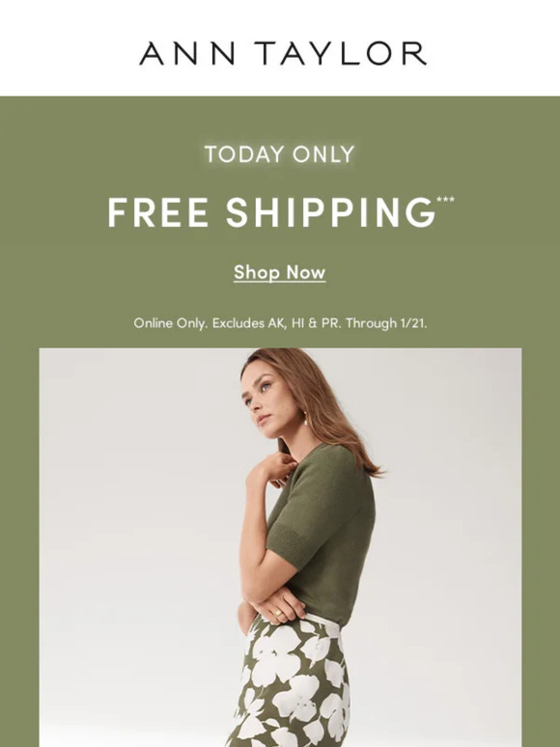Click TAYLOR in the brand logo
This screenshot has height=747, width=560.
pos(340,53)
